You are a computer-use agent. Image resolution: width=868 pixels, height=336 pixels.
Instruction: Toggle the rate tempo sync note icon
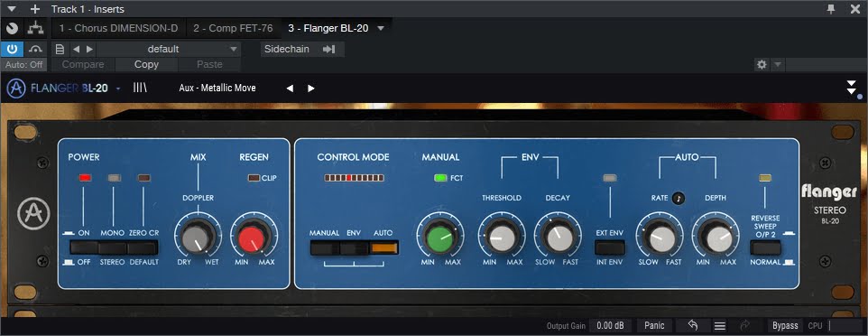(679, 198)
